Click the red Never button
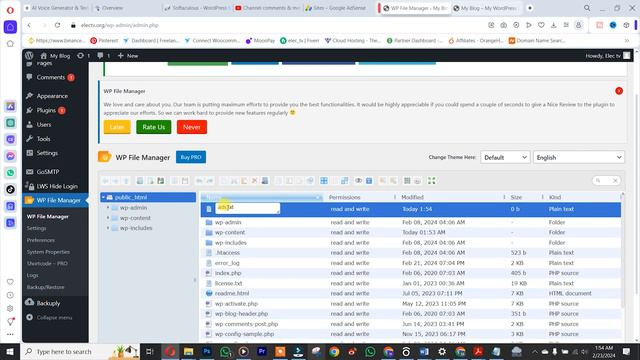 pos(191,127)
